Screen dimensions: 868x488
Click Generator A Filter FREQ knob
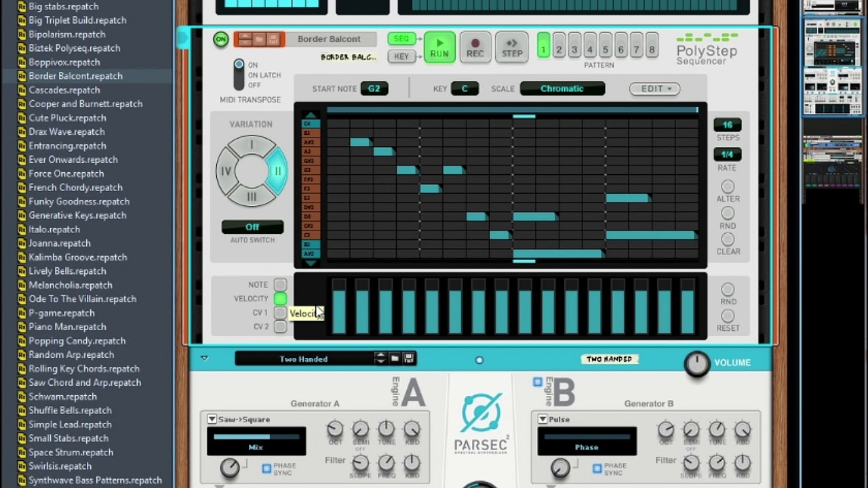coord(386,463)
